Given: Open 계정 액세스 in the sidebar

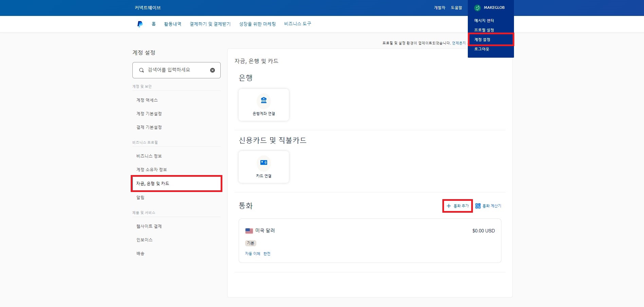Looking at the screenshot, I should 147,100.
